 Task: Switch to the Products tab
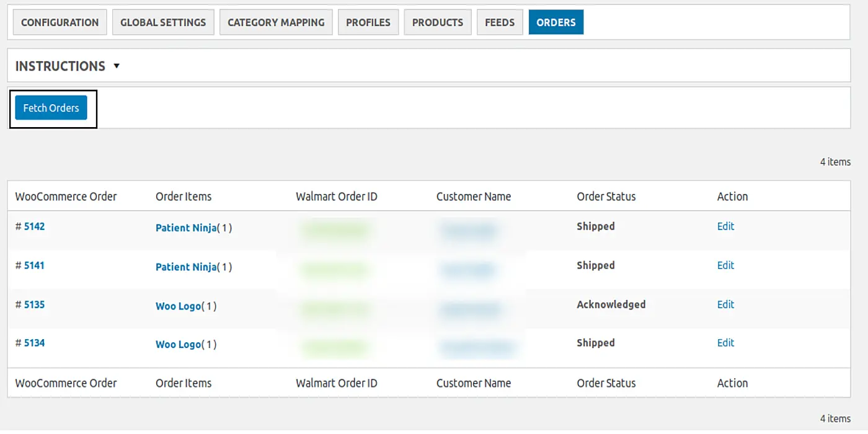pos(437,22)
